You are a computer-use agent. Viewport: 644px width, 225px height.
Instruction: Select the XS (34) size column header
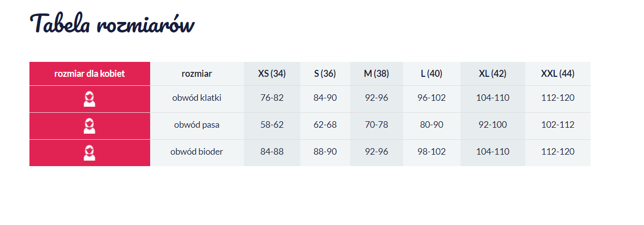click(x=272, y=74)
